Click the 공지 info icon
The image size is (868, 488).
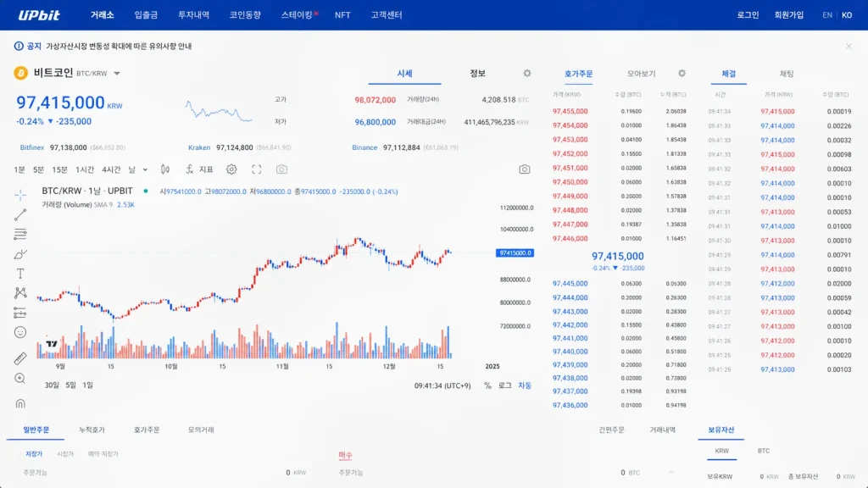(x=19, y=46)
